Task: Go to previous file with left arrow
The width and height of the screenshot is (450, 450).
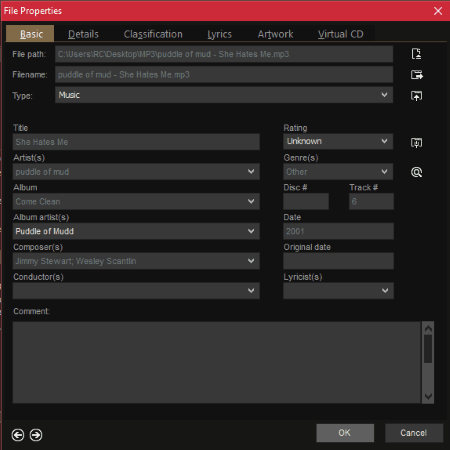Action: 18,435
